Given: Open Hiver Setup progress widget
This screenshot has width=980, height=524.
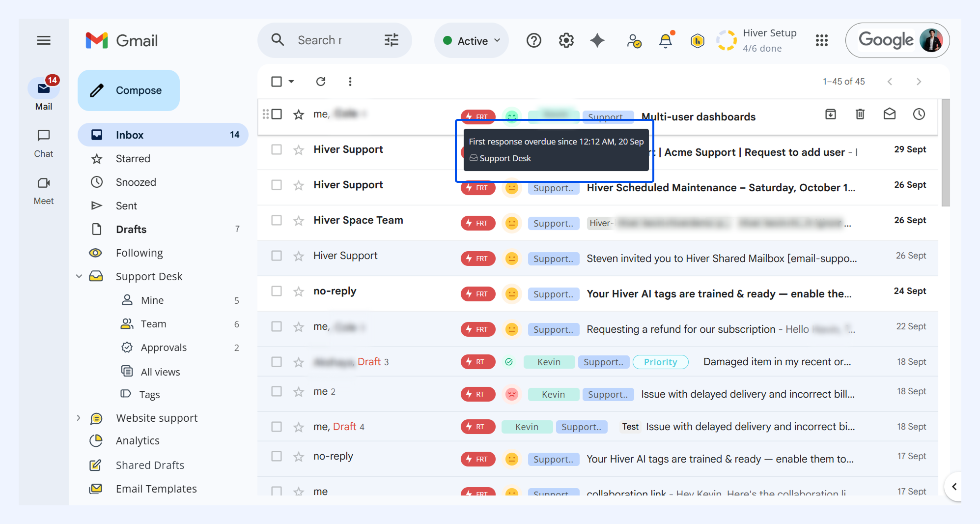Looking at the screenshot, I should click(x=756, y=40).
